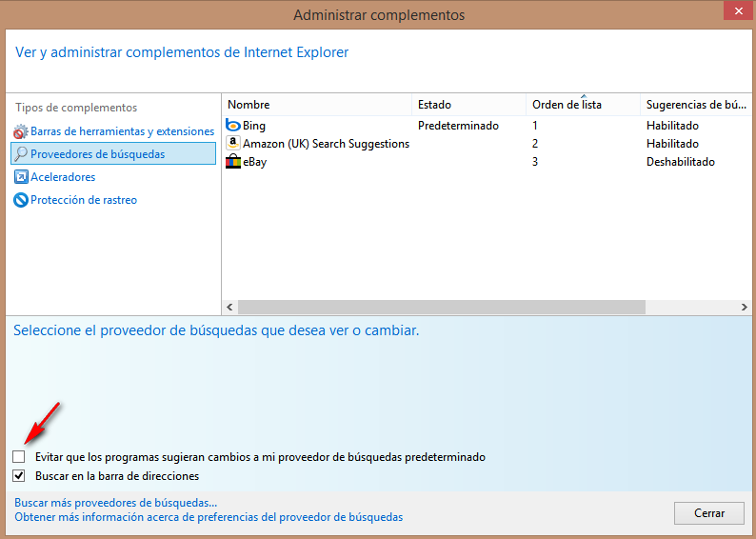Click the Aceleradores arrow icon
The height and width of the screenshot is (539, 756).
tap(21, 177)
